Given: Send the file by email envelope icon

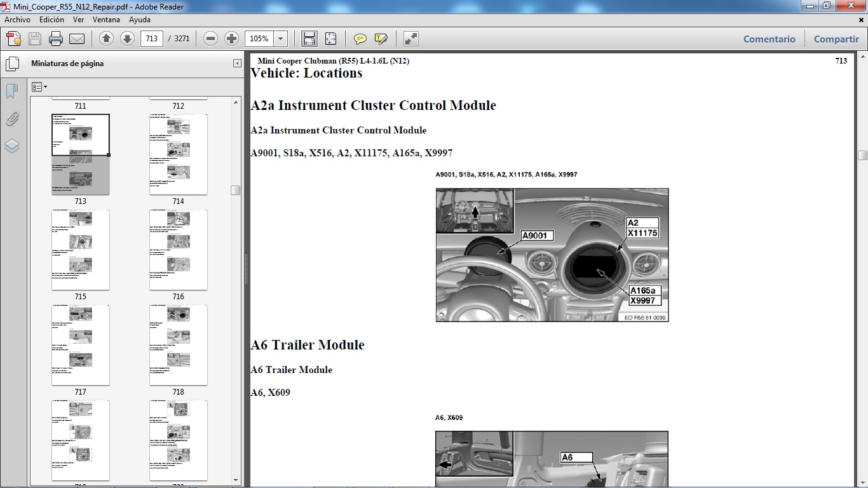Looking at the screenshot, I should tap(77, 39).
